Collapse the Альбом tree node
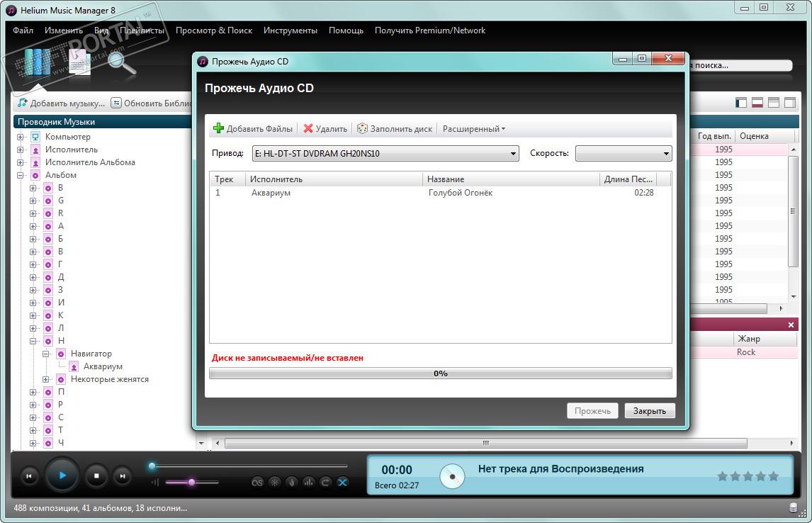This screenshot has width=812, height=523. tap(21, 176)
